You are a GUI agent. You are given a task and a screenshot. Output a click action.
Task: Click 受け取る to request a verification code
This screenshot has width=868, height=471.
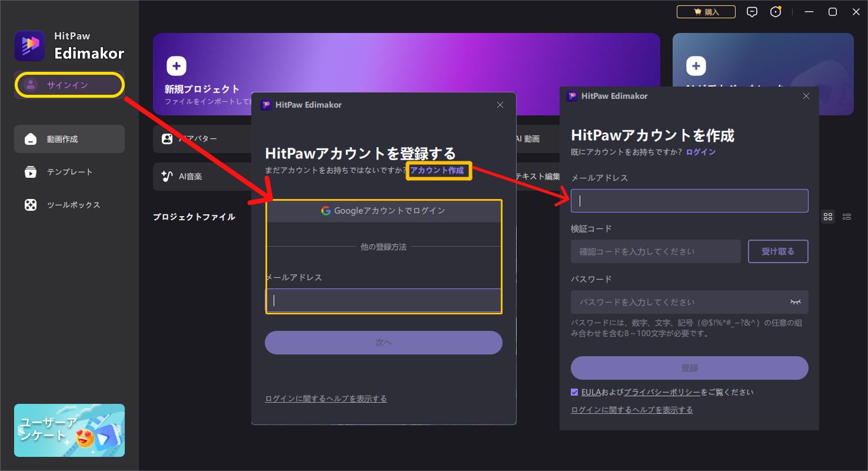click(x=778, y=251)
